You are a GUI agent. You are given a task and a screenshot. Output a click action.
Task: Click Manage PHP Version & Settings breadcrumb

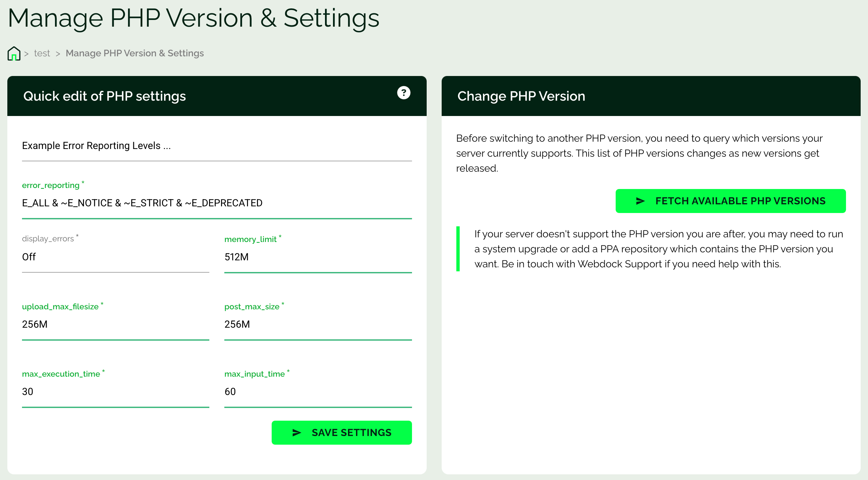coord(134,53)
